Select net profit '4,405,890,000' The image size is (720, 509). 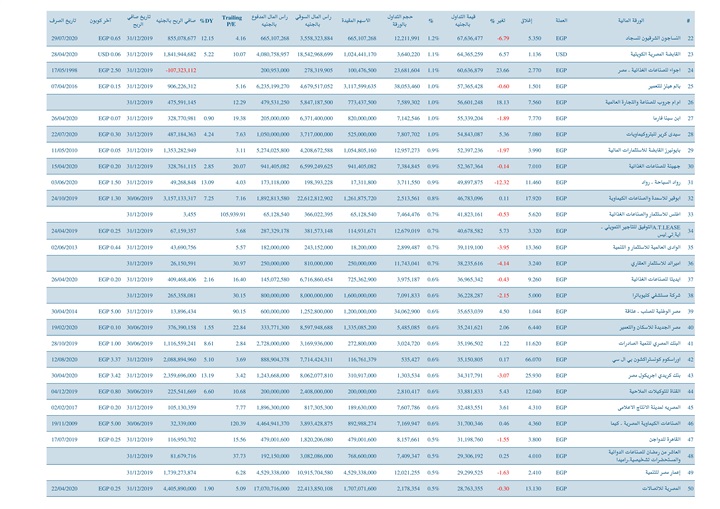[x=180, y=489]
